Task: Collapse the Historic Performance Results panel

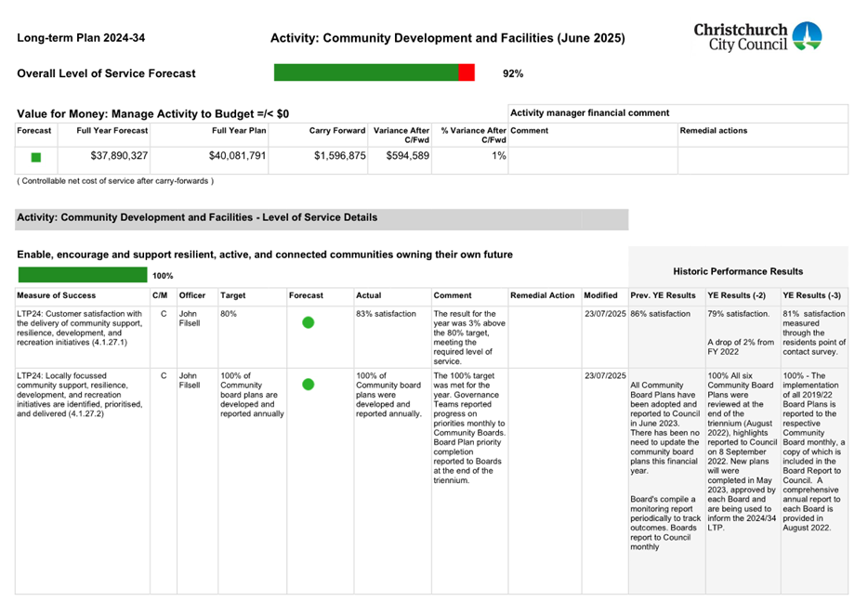Action: click(x=738, y=269)
